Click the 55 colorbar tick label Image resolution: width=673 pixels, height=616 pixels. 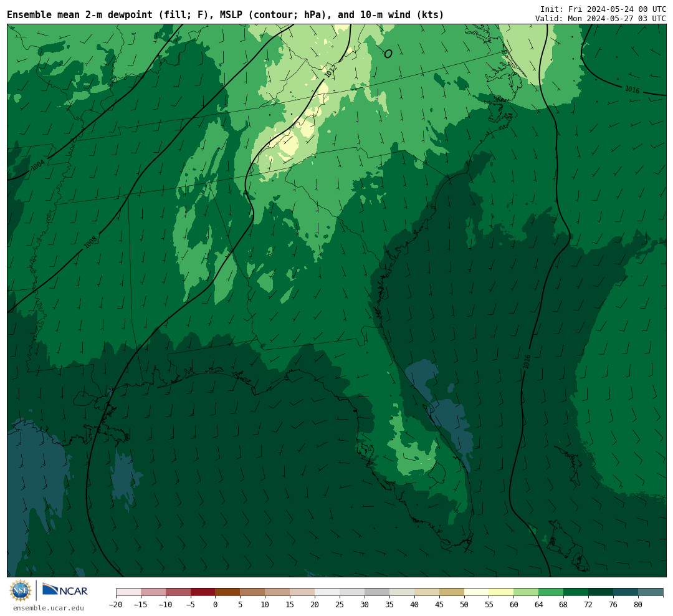tap(489, 605)
